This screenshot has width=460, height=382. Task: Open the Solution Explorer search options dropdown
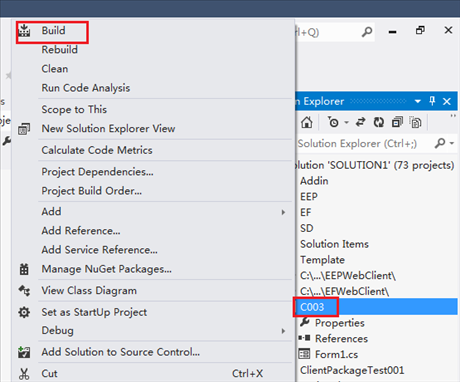coord(452,143)
